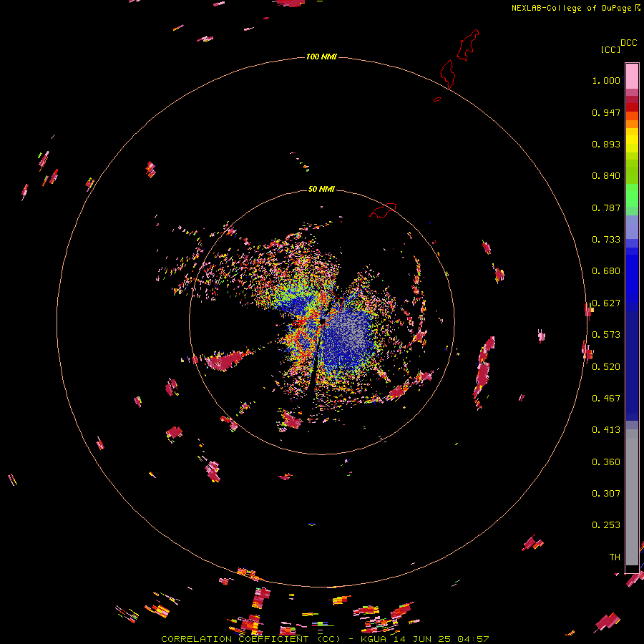The width and height of the screenshot is (644, 644).
Task: Select the 0.307 scale value
Action: click(x=606, y=494)
